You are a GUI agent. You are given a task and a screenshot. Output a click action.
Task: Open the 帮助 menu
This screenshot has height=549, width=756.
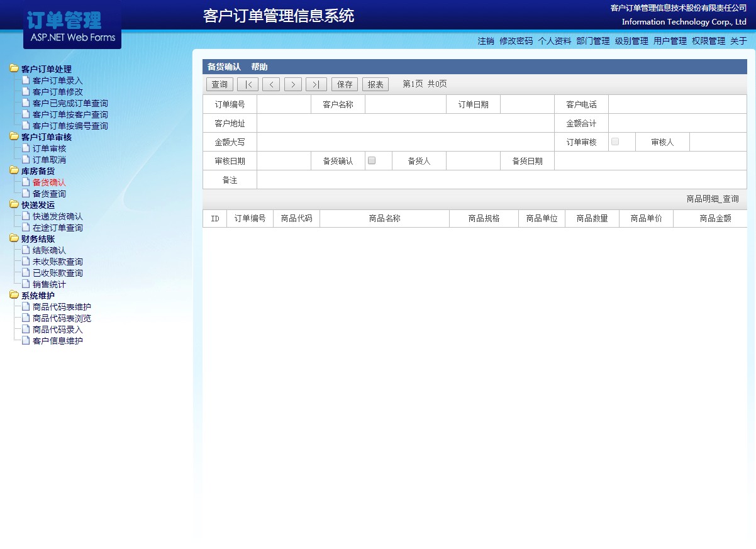pos(259,67)
